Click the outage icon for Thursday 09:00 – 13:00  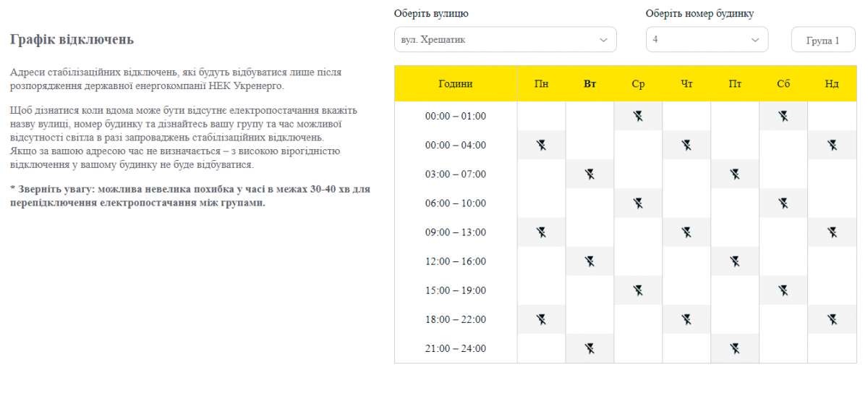click(x=686, y=232)
